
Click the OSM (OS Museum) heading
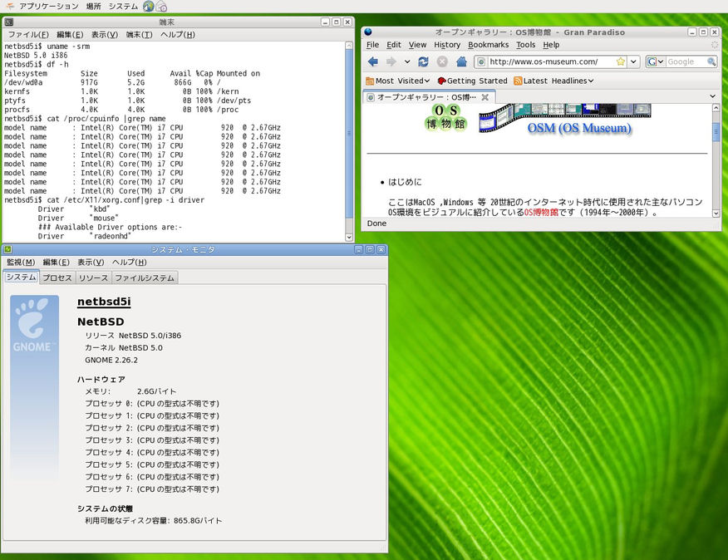coord(579,128)
